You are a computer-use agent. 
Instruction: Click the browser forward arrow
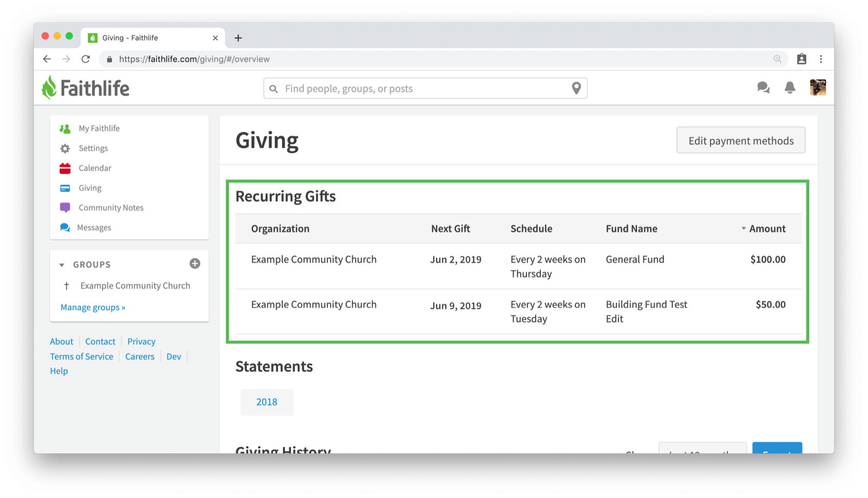pyautogui.click(x=66, y=59)
